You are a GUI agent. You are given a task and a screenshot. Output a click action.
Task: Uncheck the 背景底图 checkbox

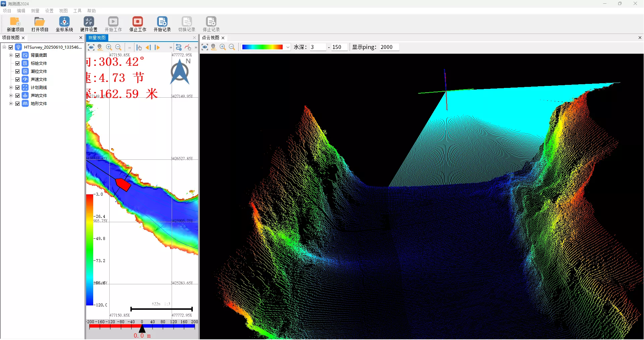click(x=17, y=55)
